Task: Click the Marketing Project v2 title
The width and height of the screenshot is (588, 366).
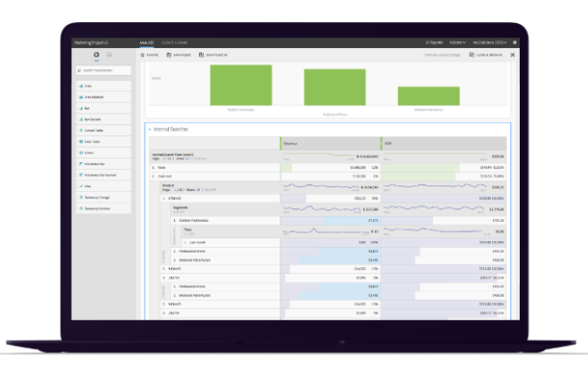Action: (x=90, y=43)
